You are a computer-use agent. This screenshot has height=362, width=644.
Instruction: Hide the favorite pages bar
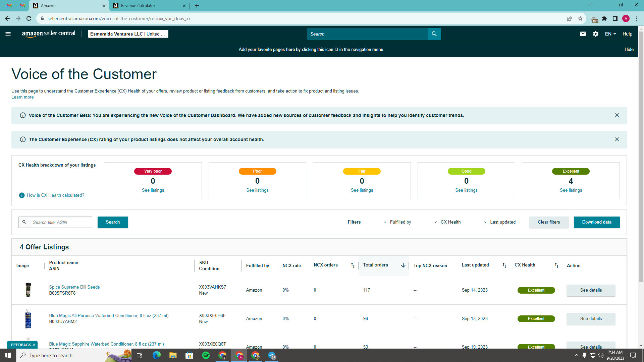[x=629, y=50]
